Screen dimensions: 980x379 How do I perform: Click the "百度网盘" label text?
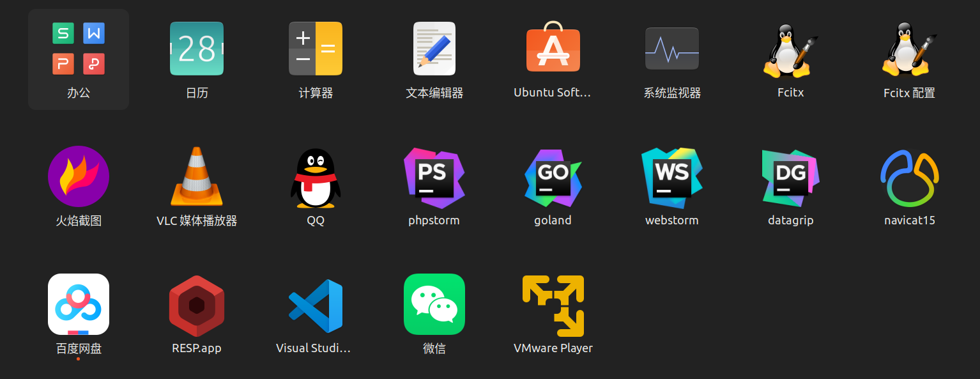click(x=79, y=348)
